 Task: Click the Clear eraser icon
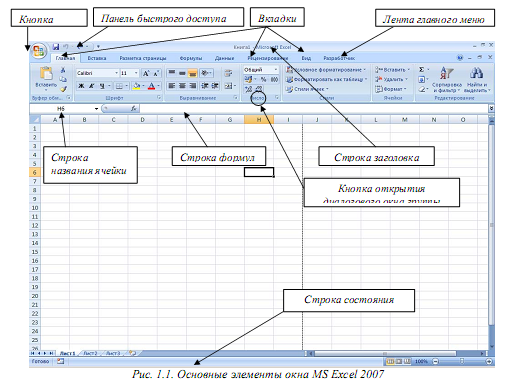[422, 89]
